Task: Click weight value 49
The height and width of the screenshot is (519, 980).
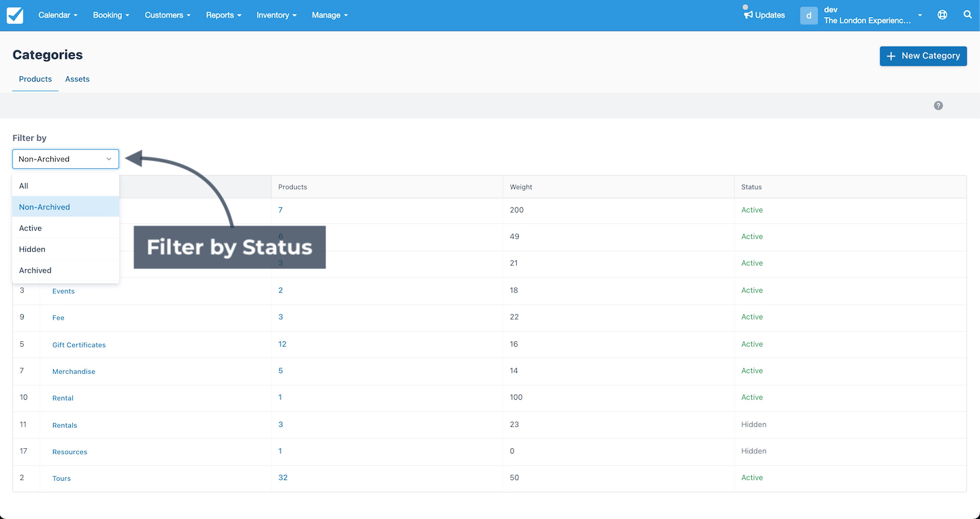Action: (x=514, y=236)
